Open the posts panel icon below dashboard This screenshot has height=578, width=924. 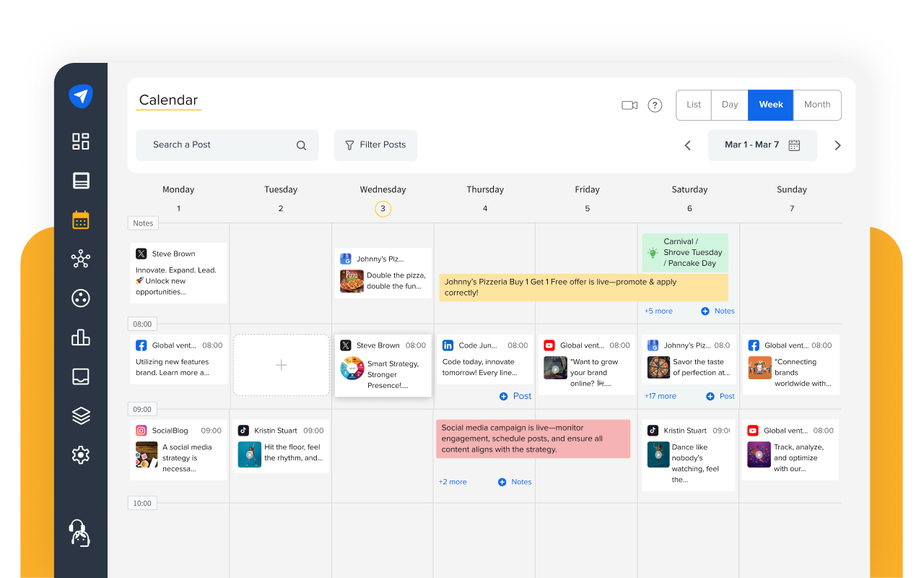[x=81, y=181]
